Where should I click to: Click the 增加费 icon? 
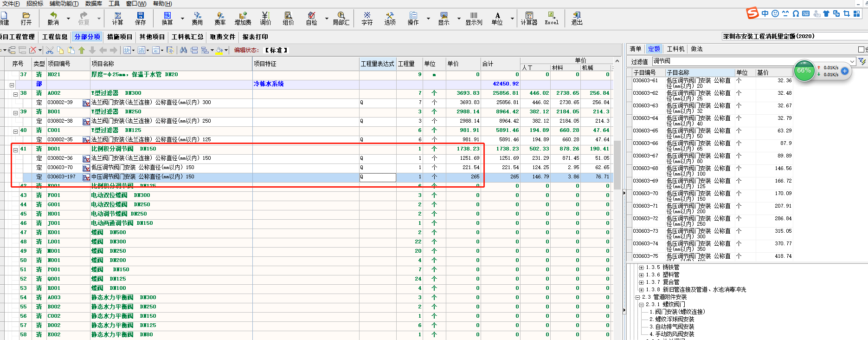[243, 19]
